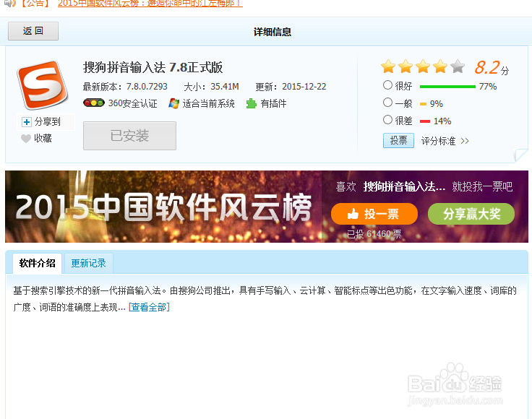Click the green 分享赢大奖 button
This screenshot has height=419, width=532.
coord(471,214)
